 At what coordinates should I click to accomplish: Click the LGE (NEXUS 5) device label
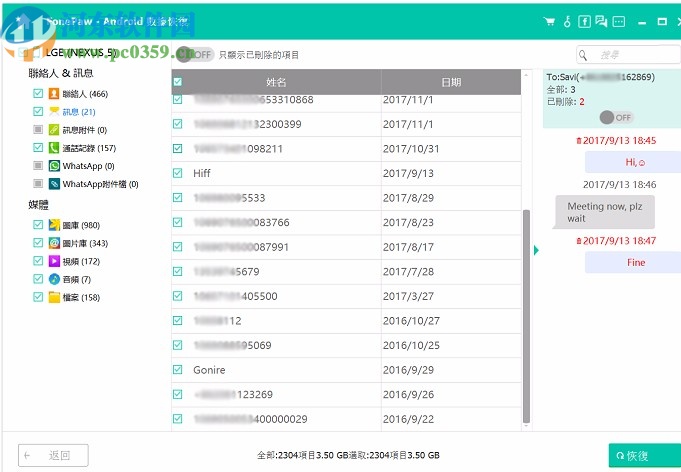click(x=80, y=53)
